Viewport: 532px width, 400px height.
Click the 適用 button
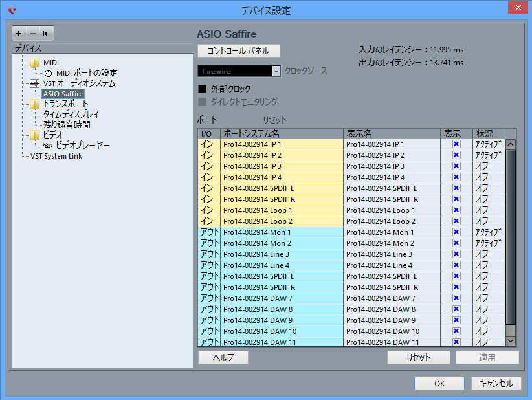[487, 357]
